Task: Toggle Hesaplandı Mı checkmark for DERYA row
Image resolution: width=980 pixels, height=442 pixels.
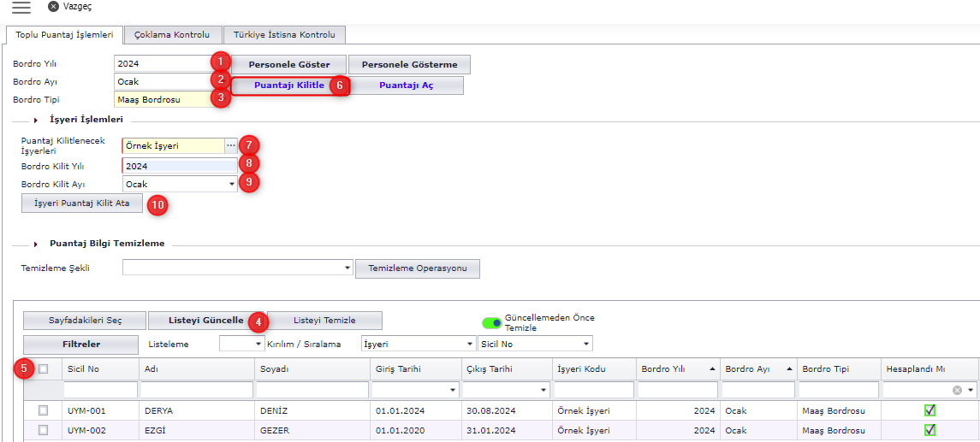Action: pos(930,410)
